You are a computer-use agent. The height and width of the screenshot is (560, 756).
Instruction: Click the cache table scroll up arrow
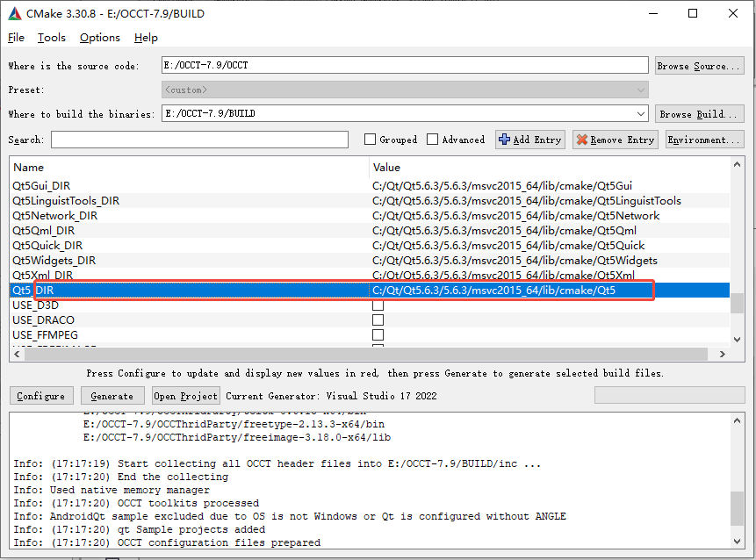tap(737, 164)
